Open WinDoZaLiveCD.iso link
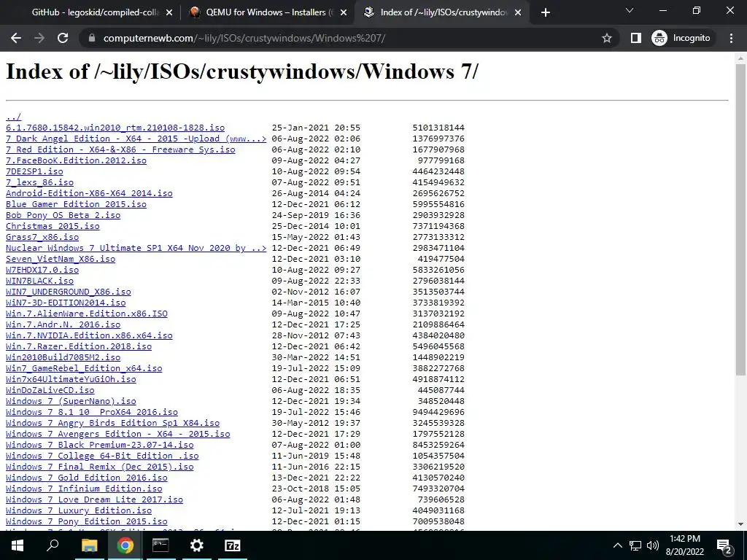The height and width of the screenshot is (560, 747). (x=50, y=391)
